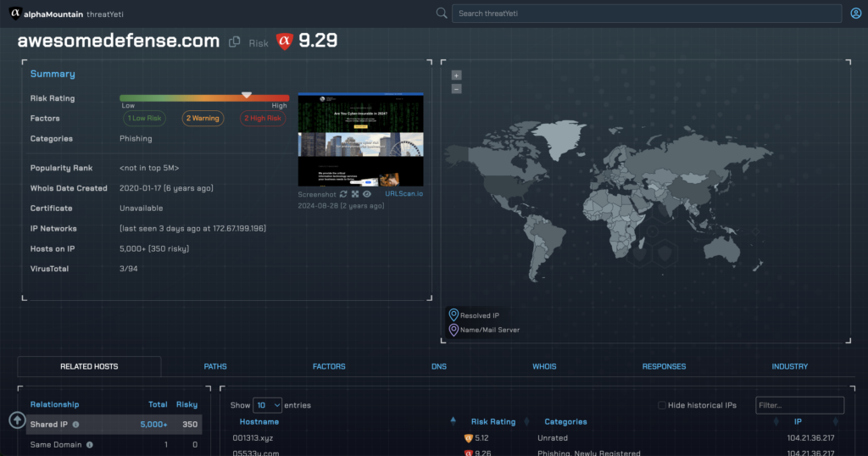This screenshot has width=868, height=456.
Task: Zoom out on the world map
Action: click(456, 88)
